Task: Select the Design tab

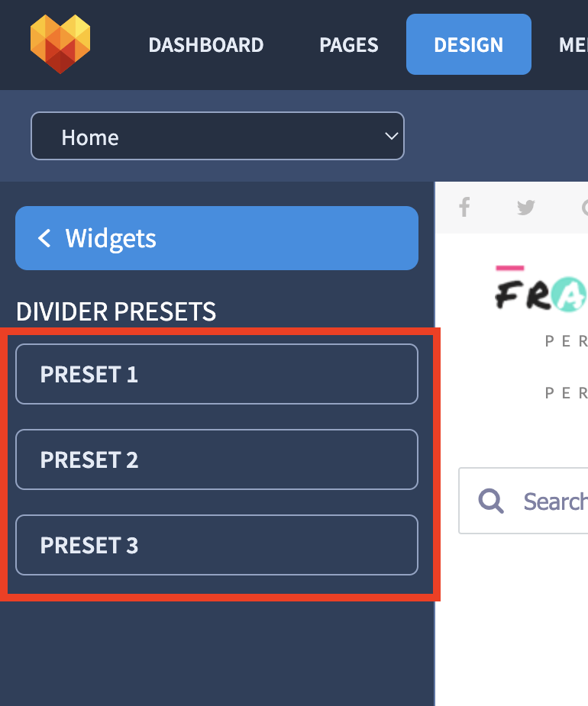Action: click(x=469, y=44)
